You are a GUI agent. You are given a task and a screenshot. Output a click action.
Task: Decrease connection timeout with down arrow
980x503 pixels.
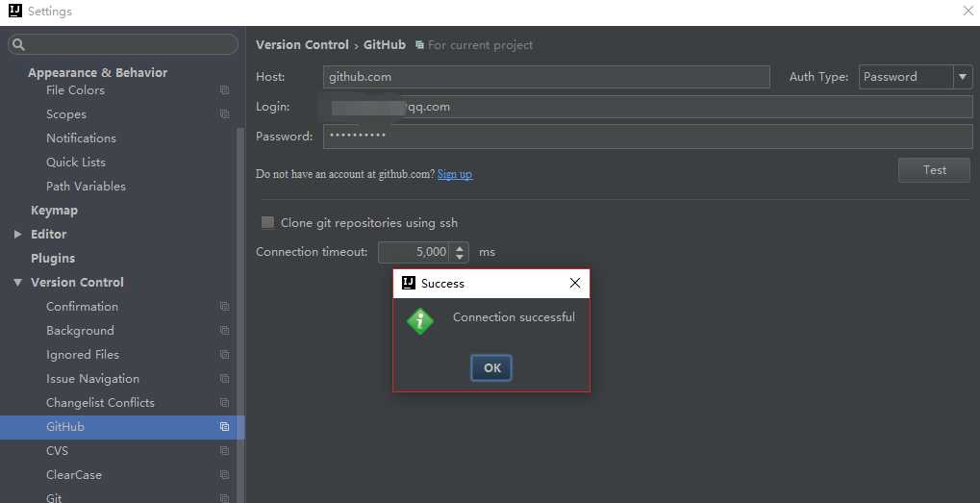[x=460, y=258]
